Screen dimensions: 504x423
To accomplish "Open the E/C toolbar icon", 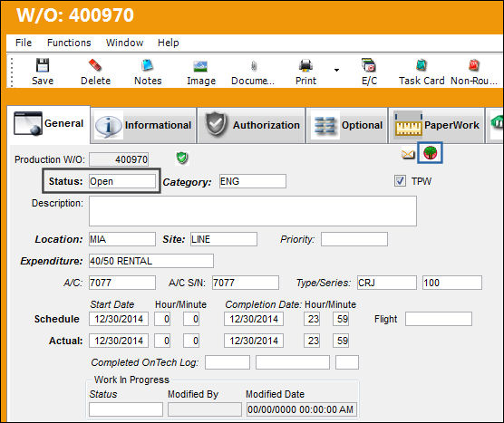I will pyautogui.click(x=369, y=65).
